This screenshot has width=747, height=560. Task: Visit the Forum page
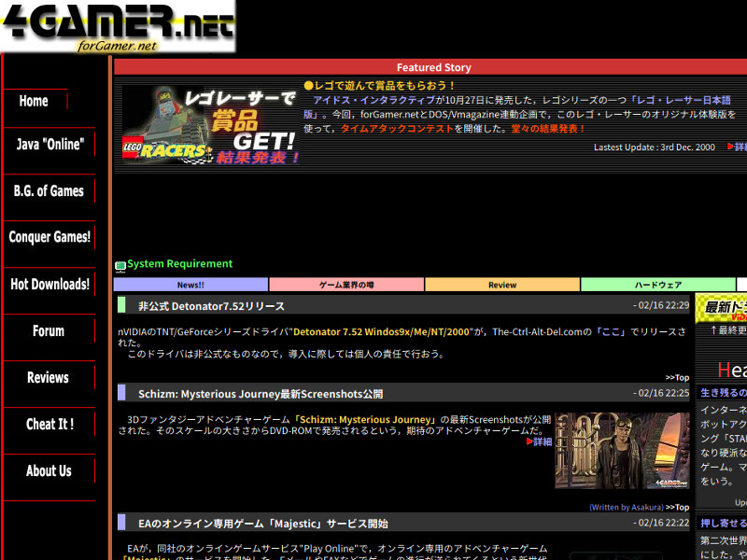pos(49,331)
